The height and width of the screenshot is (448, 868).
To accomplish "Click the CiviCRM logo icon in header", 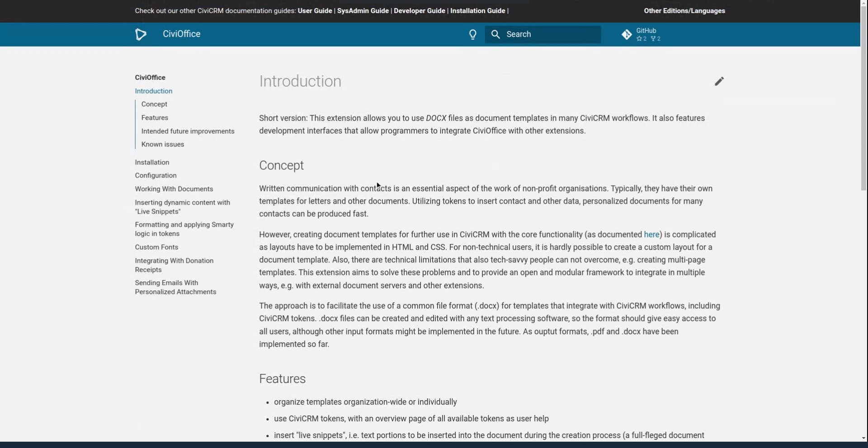I will coord(141,34).
